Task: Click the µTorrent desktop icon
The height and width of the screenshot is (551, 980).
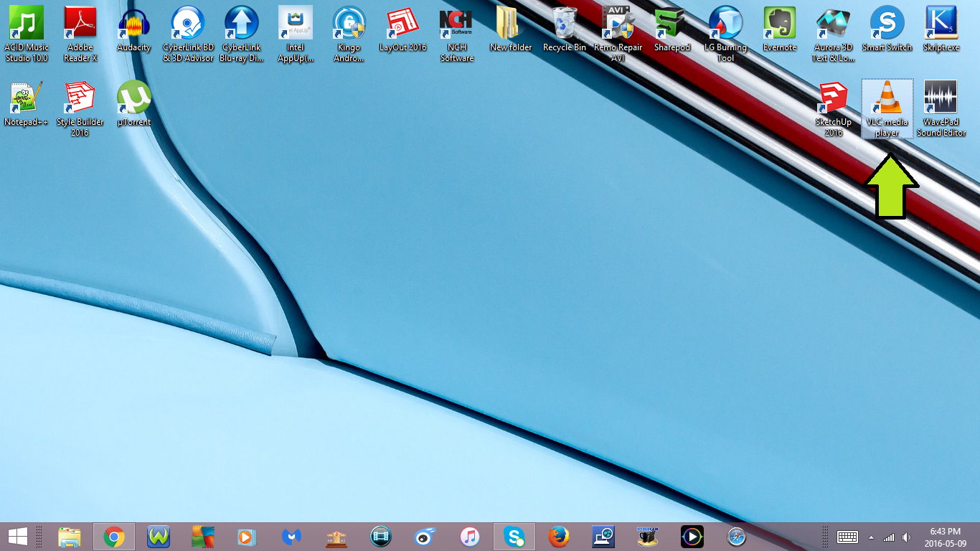Action: 134,105
